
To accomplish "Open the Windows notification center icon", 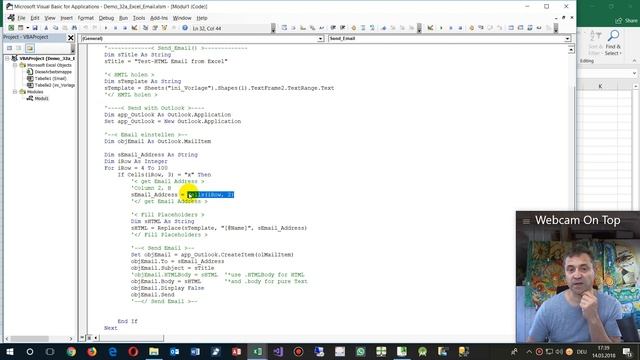I will (628, 351).
